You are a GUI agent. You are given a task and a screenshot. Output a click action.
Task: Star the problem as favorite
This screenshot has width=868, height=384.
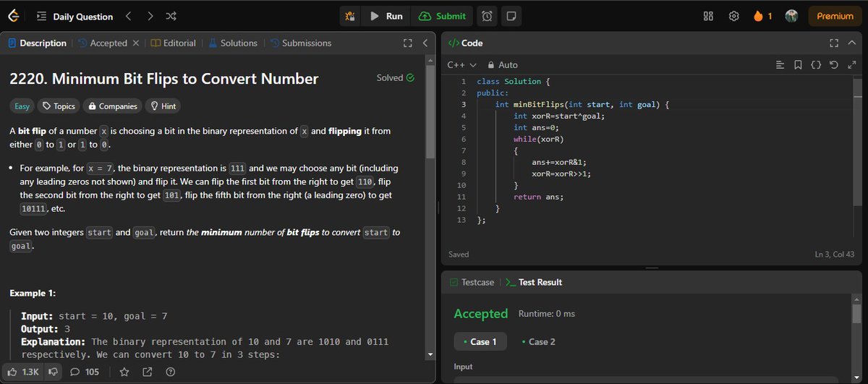(124, 372)
